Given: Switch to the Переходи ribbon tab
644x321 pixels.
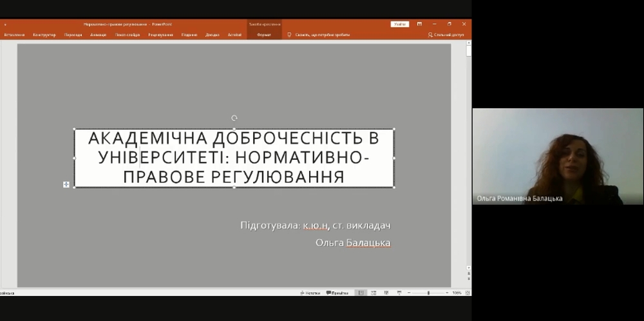Looking at the screenshot, I should click(73, 35).
